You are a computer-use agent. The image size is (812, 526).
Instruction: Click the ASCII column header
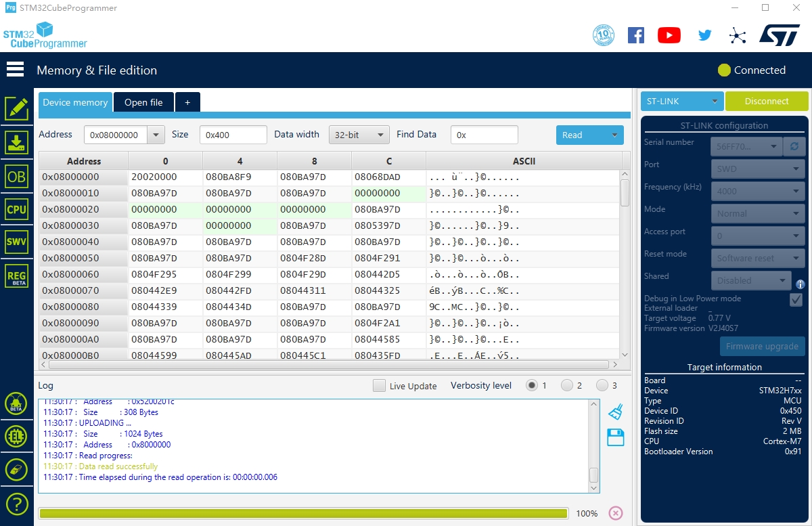[524, 161]
